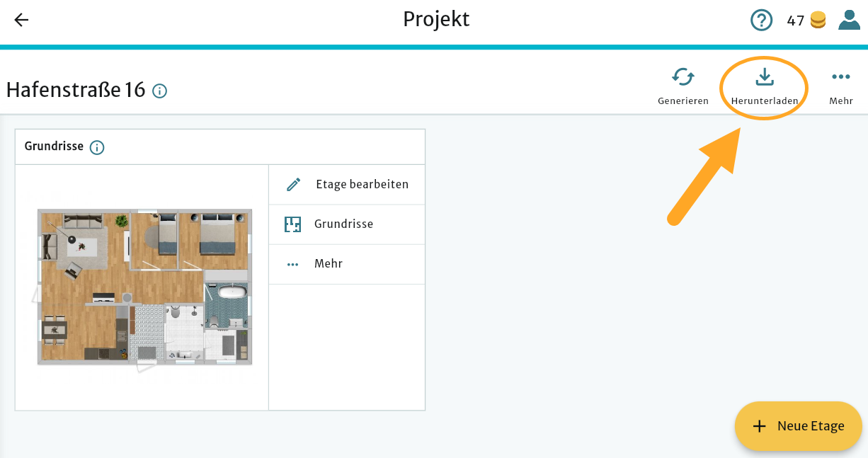The height and width of the screenshot is (458, 868).
Task: Open the floor plan preview thumbnail
Action: [144, 287]
